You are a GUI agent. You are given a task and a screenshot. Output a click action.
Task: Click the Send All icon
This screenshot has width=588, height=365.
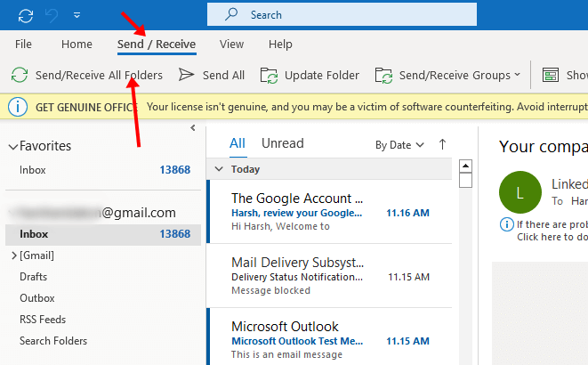click(187, 76)
